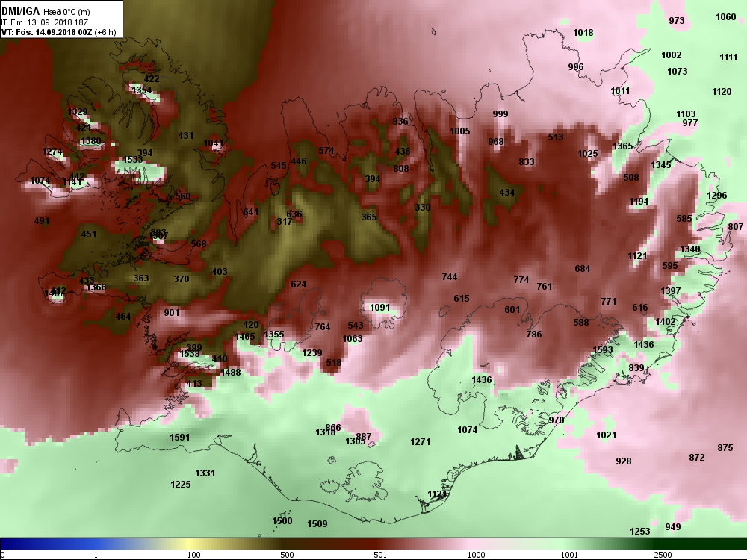
Task: Click the legend label 100
Action: point(193,555)
